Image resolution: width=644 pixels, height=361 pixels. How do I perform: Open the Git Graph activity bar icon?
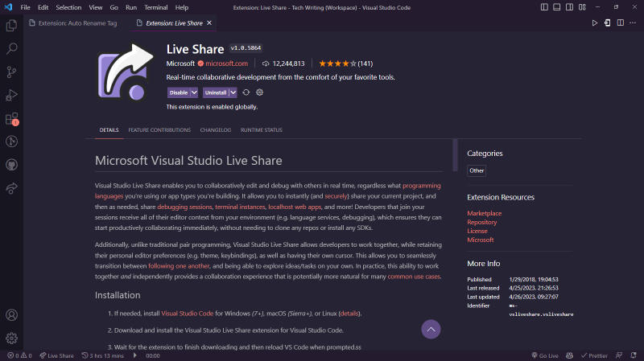(x=11, y=142)
